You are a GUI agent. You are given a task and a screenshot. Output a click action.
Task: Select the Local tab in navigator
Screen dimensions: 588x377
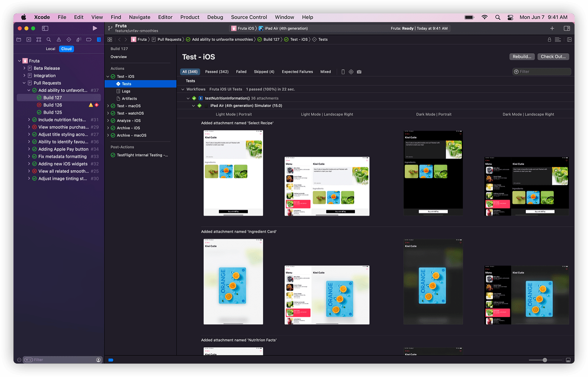51,49
